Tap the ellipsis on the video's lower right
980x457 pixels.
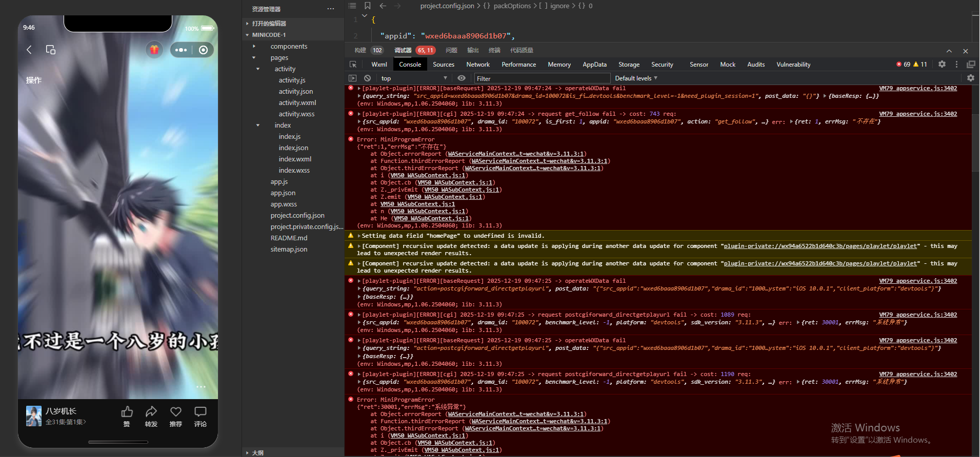tap(201, 387)
